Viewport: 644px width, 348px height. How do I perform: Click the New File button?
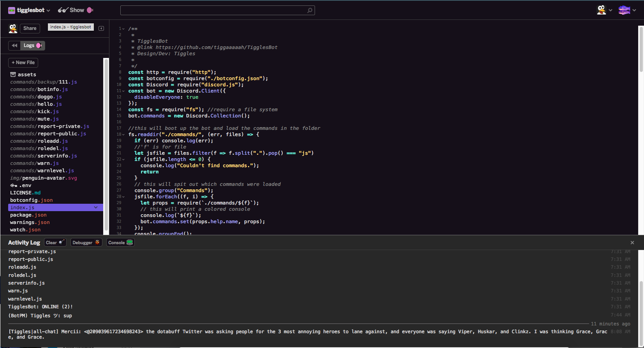(23, 63)
